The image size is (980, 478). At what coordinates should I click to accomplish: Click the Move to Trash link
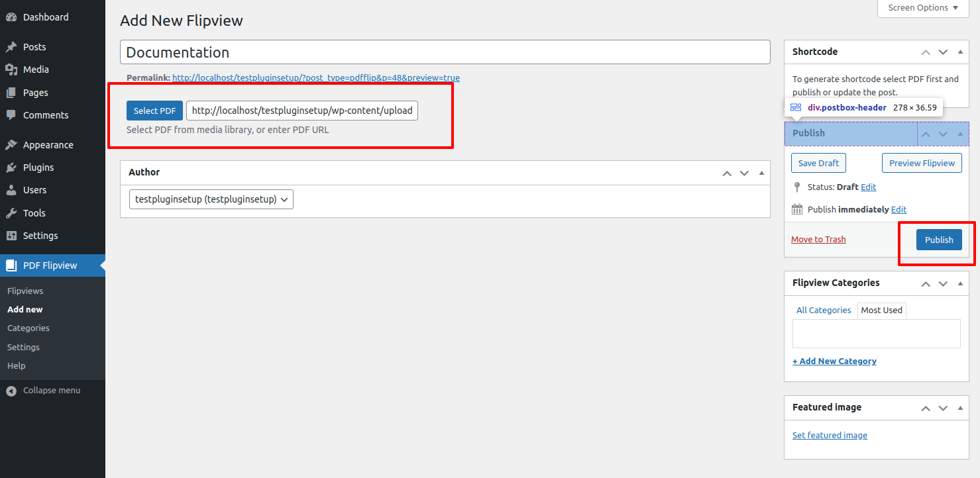click(x=818, y=240)
